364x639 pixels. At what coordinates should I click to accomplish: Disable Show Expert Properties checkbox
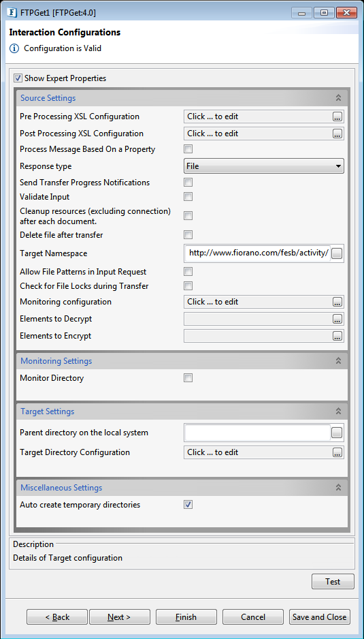click(x=18, y=78)
